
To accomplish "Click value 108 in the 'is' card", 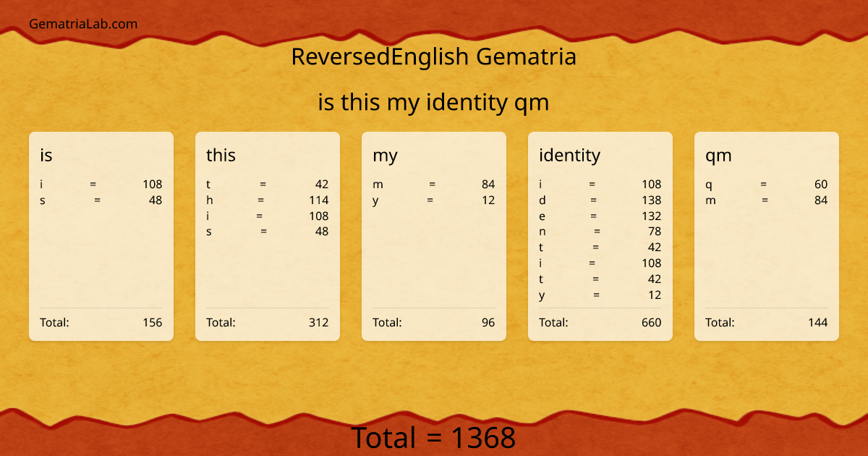I will tap(153, 184).
